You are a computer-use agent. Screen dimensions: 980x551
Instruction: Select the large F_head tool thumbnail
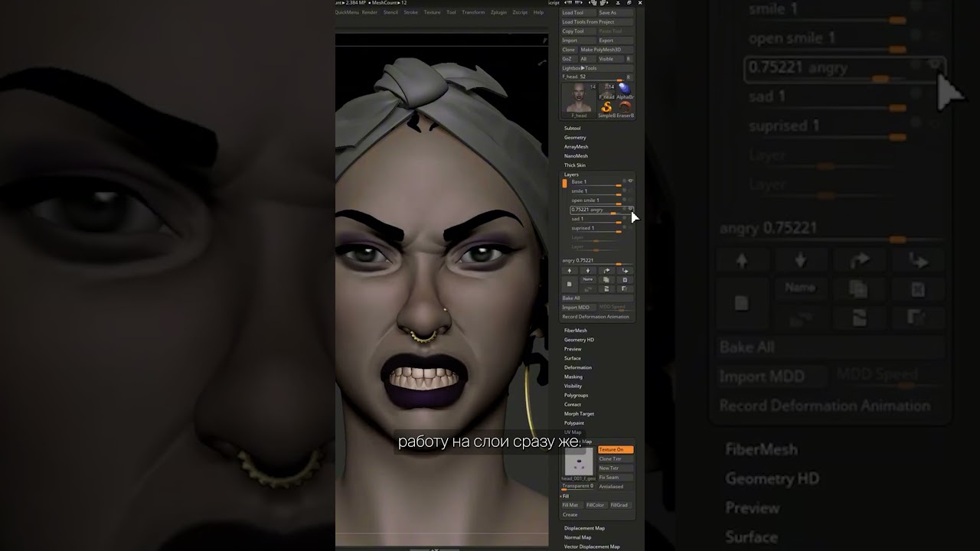tap(579, 100)
